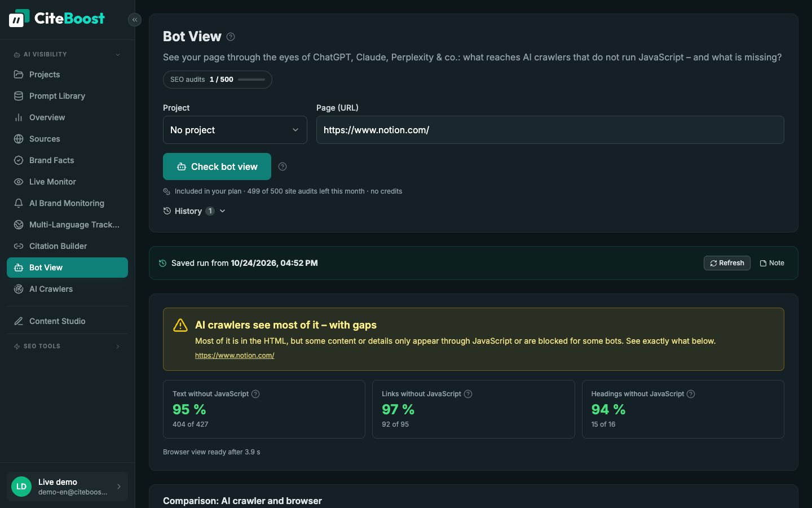The image size is (812, 508).
Task: Expand the SEO TOOLS section
Action: tap(67, 347)
